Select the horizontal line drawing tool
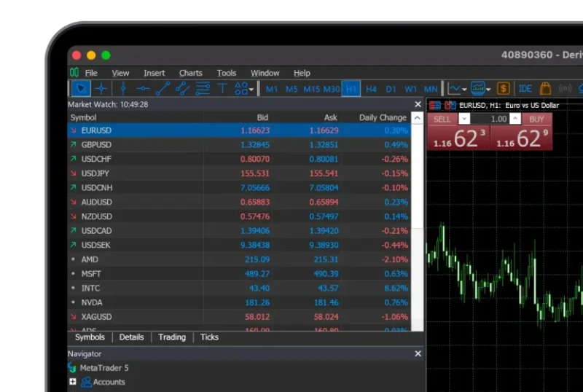The image size is (583, 392). tap(143, 89)
